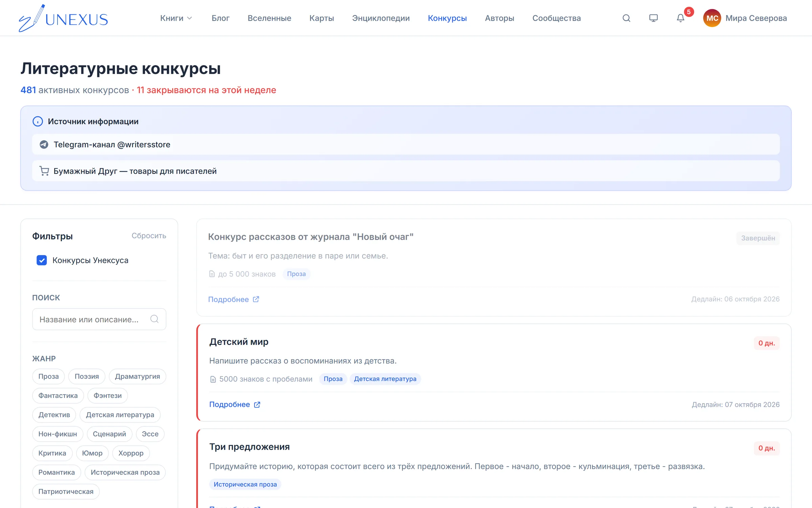812x508 pixels.
Task: Toggle the Поэзия genre filter chip
Action: click(x=87, y=376)
